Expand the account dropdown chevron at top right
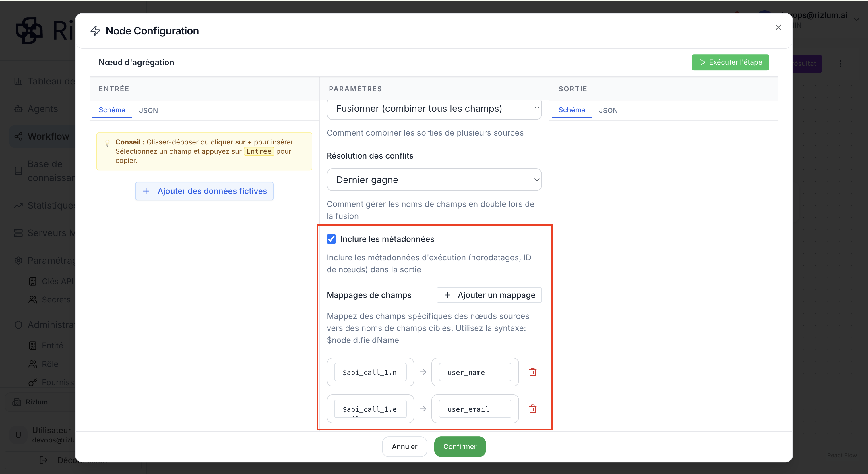Screen dimensions: 868x474 click(856, 20)
